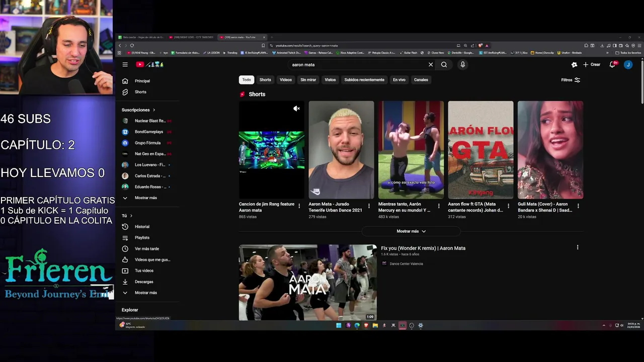Select the Canales filter chip
This screenshot has width=644, height=362.
[x=421, y=79]
